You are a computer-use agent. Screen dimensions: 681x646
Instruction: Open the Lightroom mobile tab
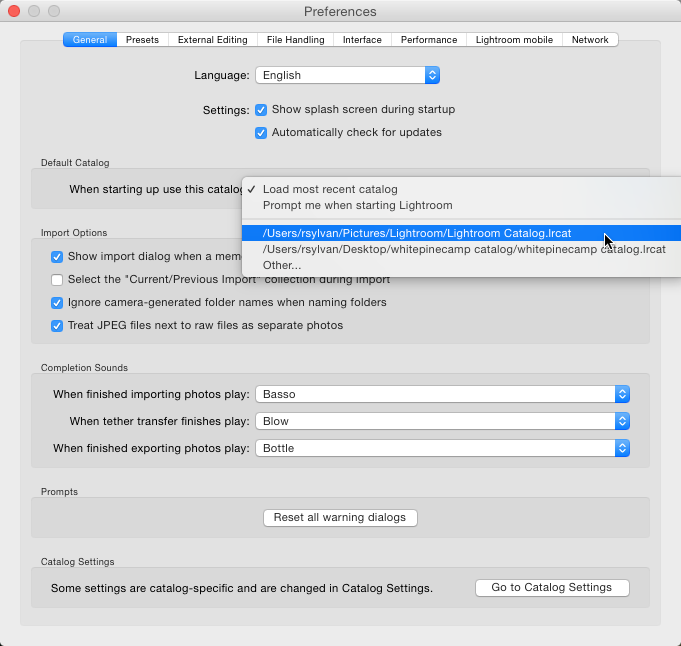point(514,40)
